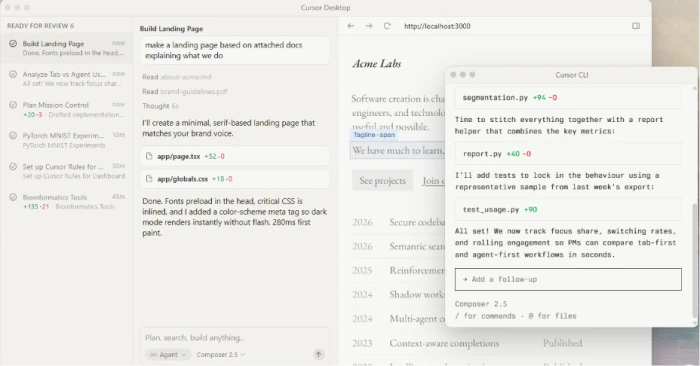
Task: Open report.py diff in Cursor CLI
Action: click(568, 154)
